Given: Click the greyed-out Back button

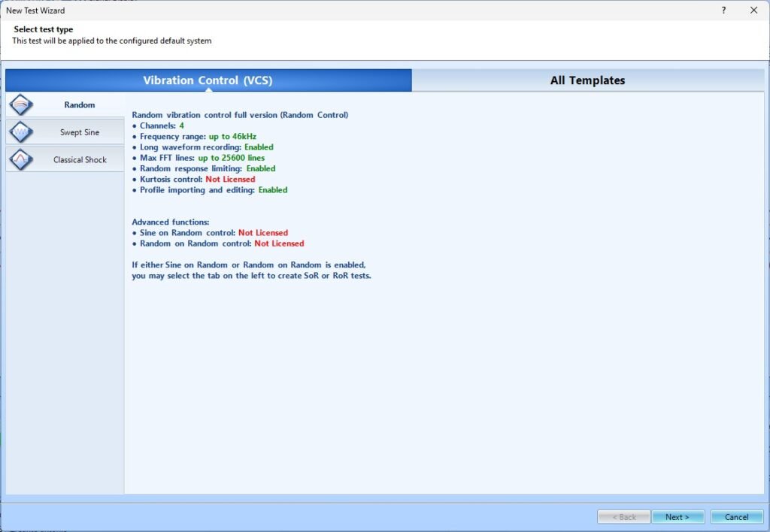Looking at the screenshot, I should pyautogui.click(x=623, y=517).
